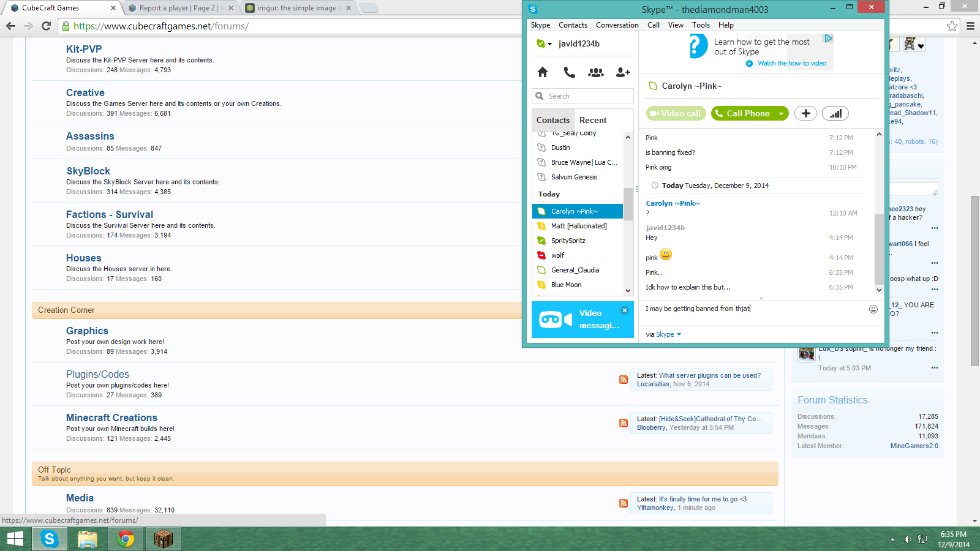Open Skype menu in menu bar

tap(540, 25)
